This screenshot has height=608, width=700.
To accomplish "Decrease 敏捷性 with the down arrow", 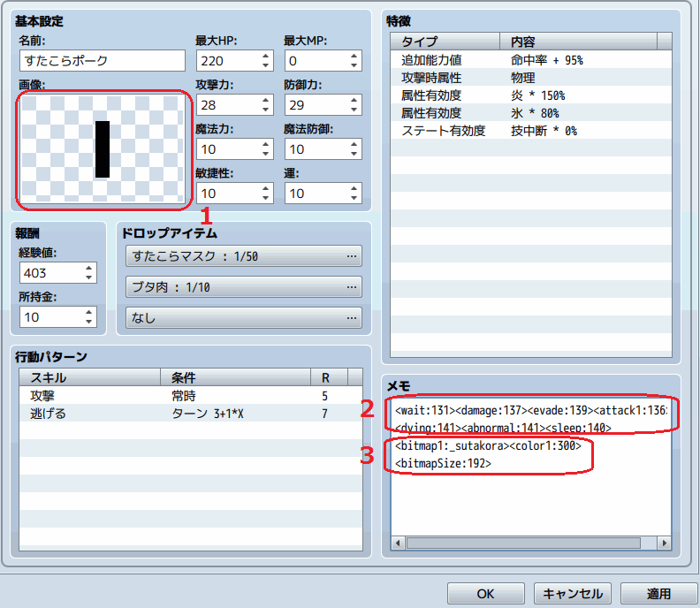I will tap(266, 198).
